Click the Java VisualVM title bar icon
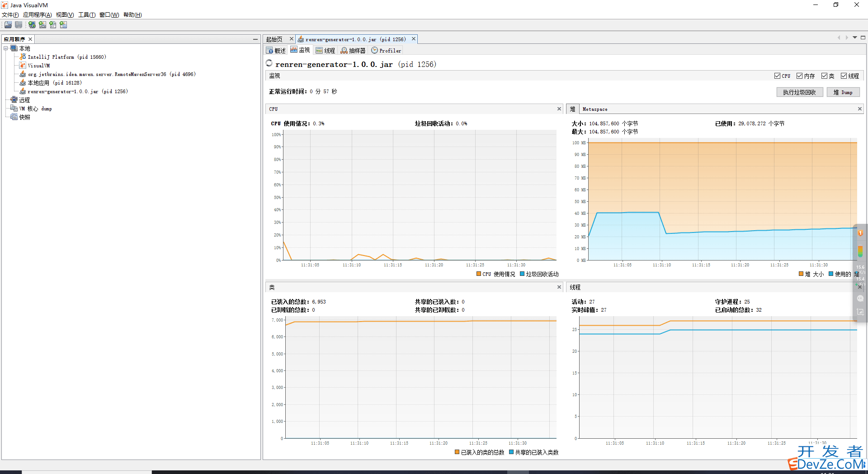This screenshot has width=868, height=474. [5, 5]
